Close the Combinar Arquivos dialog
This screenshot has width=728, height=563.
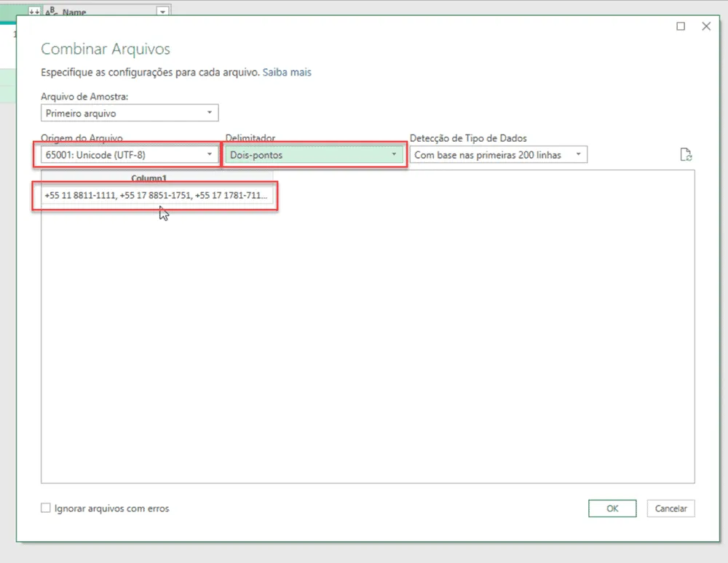tap(705, 26)
